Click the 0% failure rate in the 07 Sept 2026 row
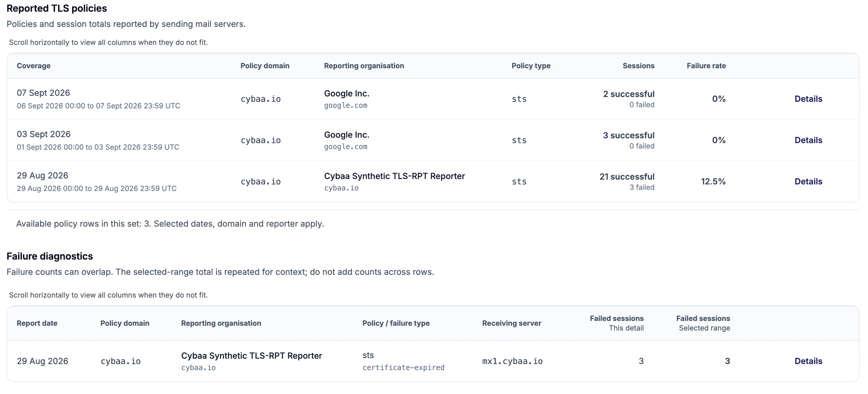868x394 pixels. click(719, 99)
